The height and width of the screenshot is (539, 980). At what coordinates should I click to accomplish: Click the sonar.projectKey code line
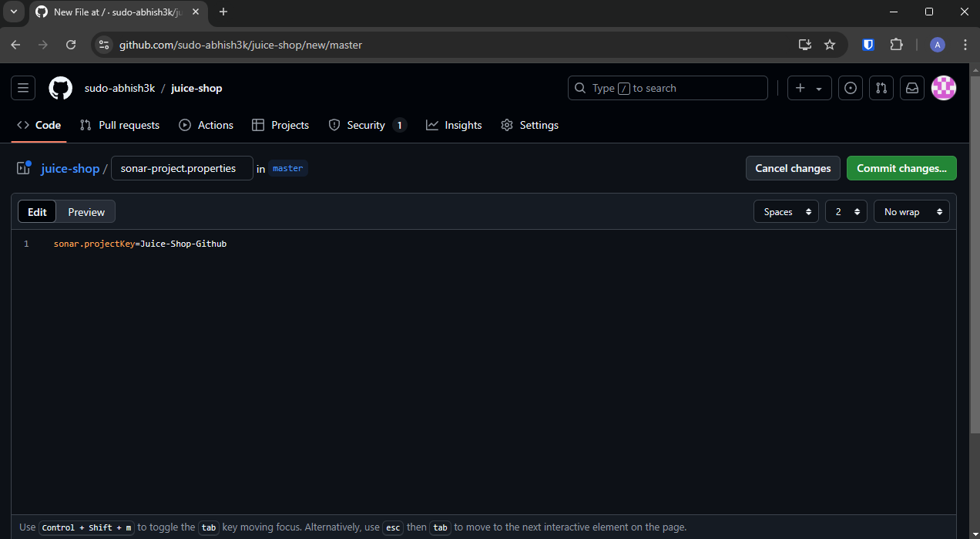(x=140, y=244)
